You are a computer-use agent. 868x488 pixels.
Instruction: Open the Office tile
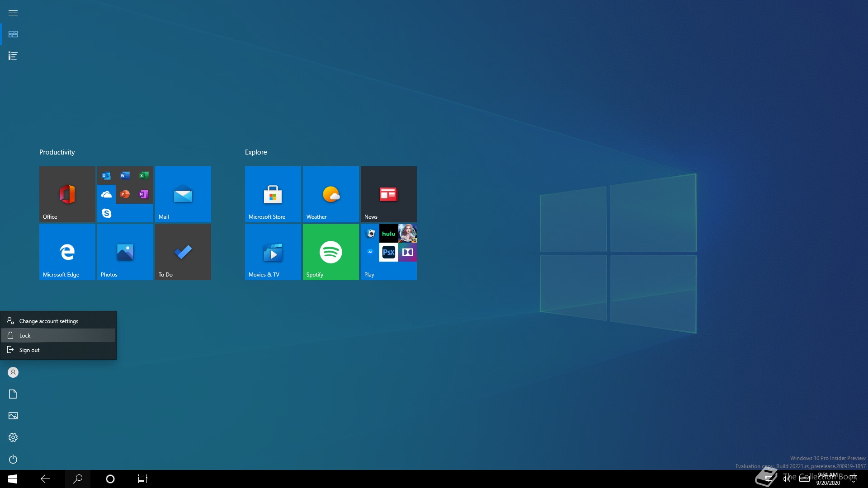pyautogui.click(x=67, y=194)
